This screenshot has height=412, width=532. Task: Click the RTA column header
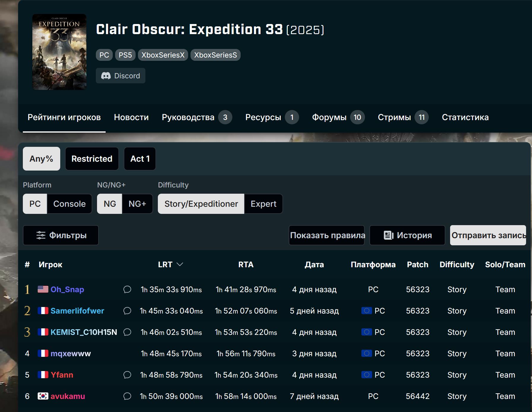pos(246,265)
